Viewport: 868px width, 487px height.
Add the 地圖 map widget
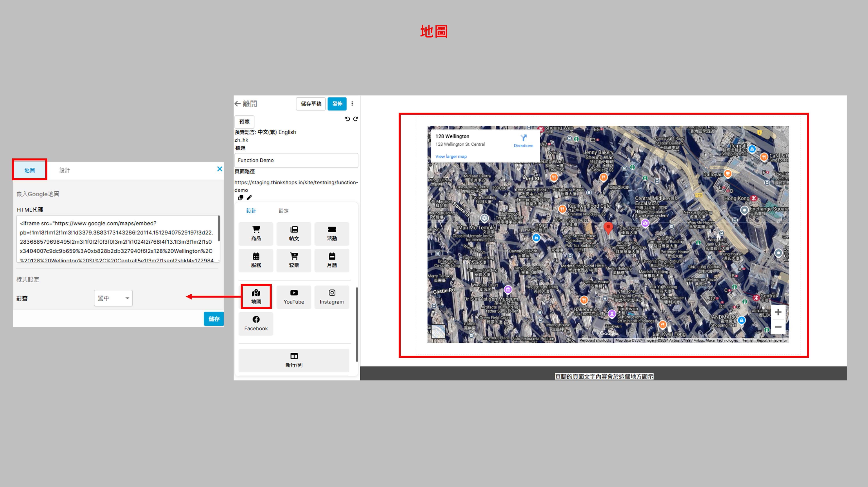click(x=256, y=296)
